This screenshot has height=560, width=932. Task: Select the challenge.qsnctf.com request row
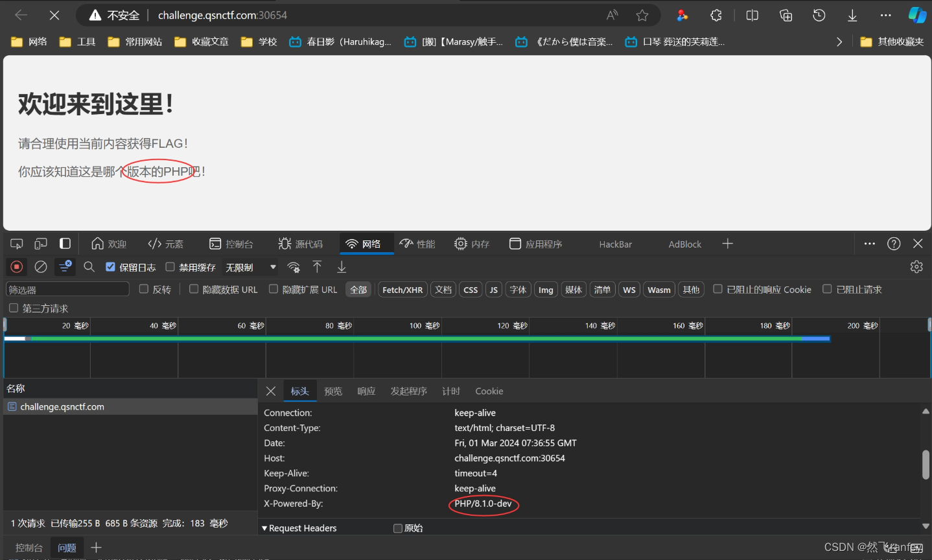[130, 406]
